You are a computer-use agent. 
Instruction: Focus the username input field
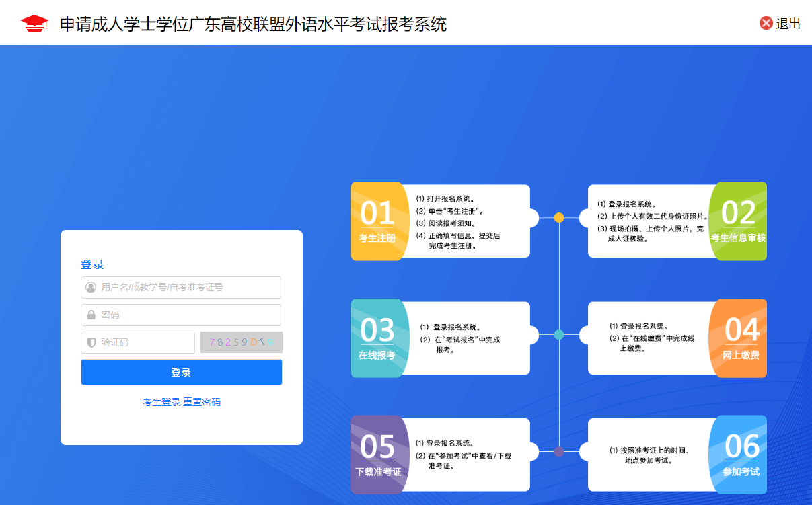[188, 287]
